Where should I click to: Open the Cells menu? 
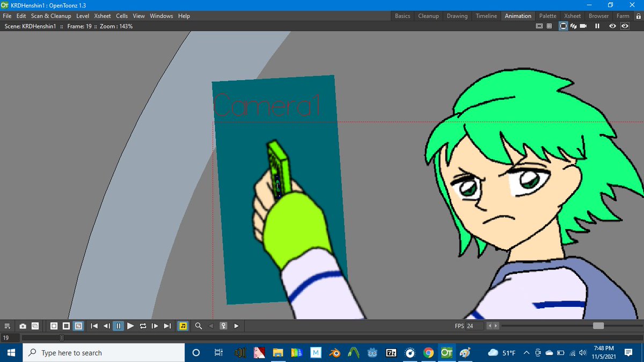click(x=122, y=16)
